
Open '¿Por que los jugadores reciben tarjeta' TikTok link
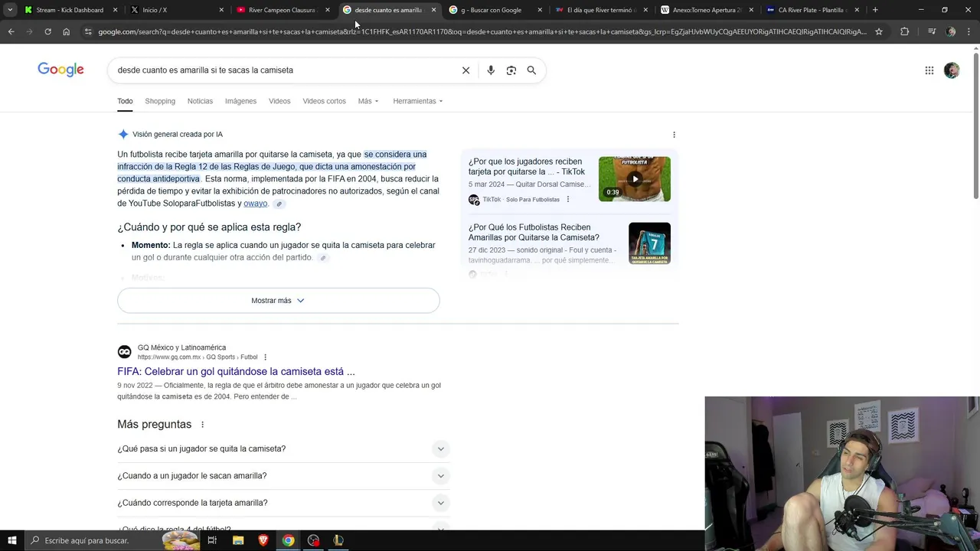[527, 167]
